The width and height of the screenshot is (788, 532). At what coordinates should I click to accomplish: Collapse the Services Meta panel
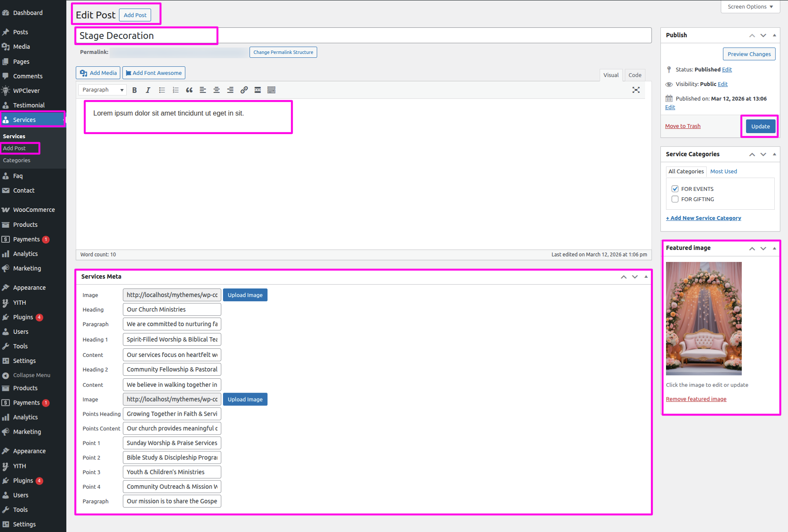[646, 277]
